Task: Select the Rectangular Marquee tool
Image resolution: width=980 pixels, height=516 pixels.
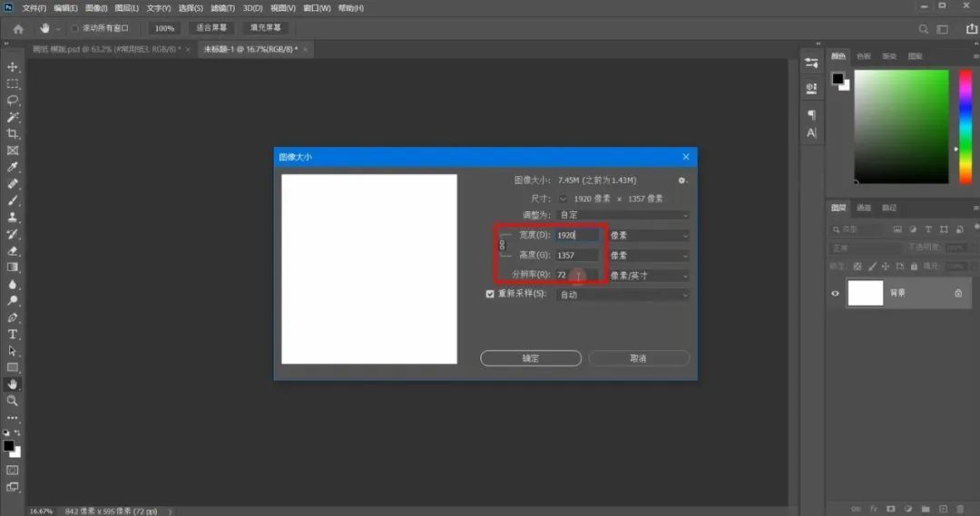Action: (x=13, y=83)
